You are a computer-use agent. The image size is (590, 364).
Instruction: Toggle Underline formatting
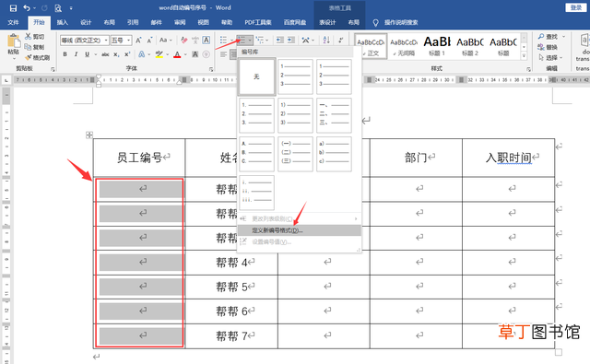point(87,54)
